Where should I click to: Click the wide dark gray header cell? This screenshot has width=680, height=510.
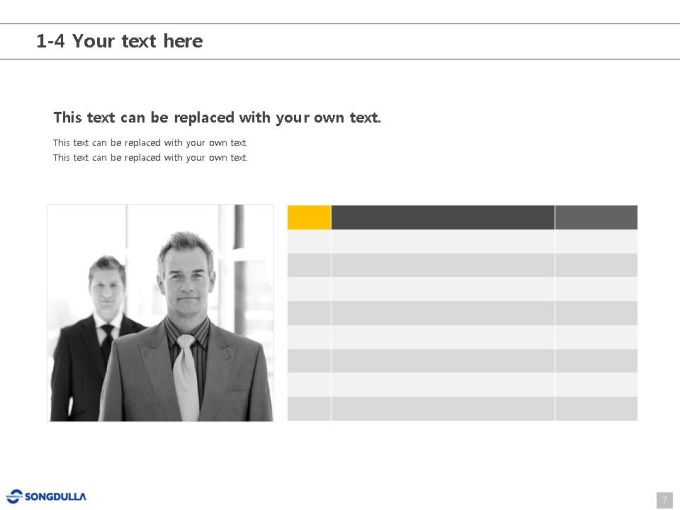[443, 217]
